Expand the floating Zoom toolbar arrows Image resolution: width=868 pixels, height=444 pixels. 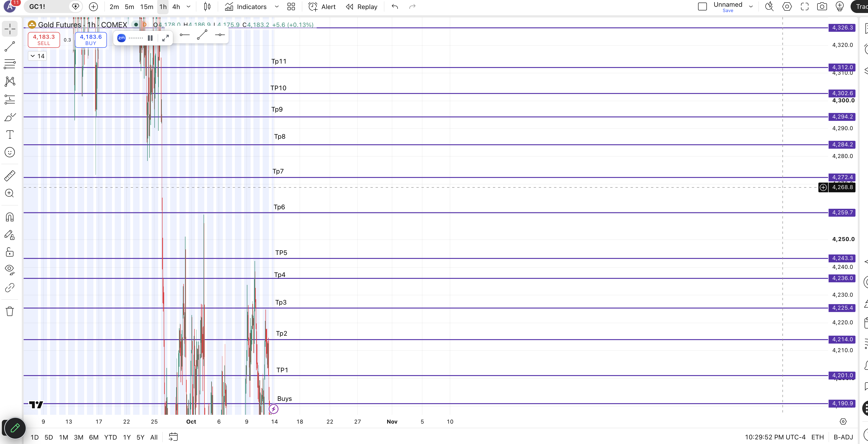[x=166, y=38]
